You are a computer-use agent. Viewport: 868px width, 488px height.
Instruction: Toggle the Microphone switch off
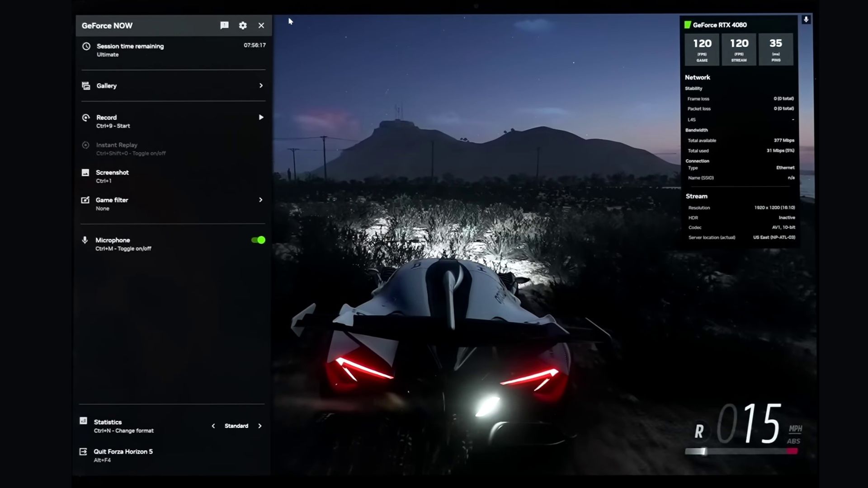258,240
